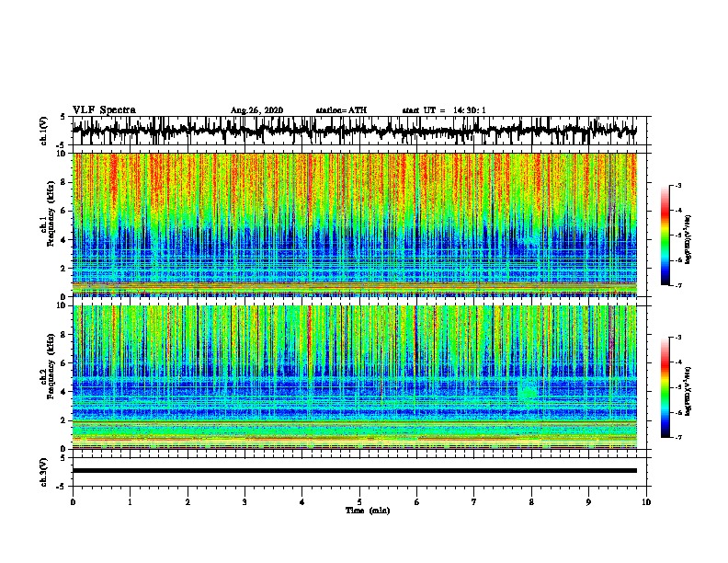Click the lower ch.2 color scale bar

point(665,387)
